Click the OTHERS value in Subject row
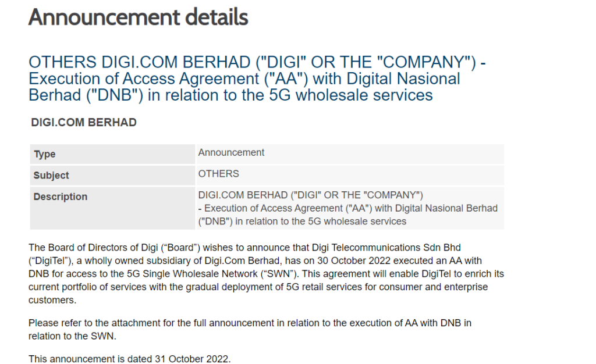Screen dimensions: 596x364 219,173
